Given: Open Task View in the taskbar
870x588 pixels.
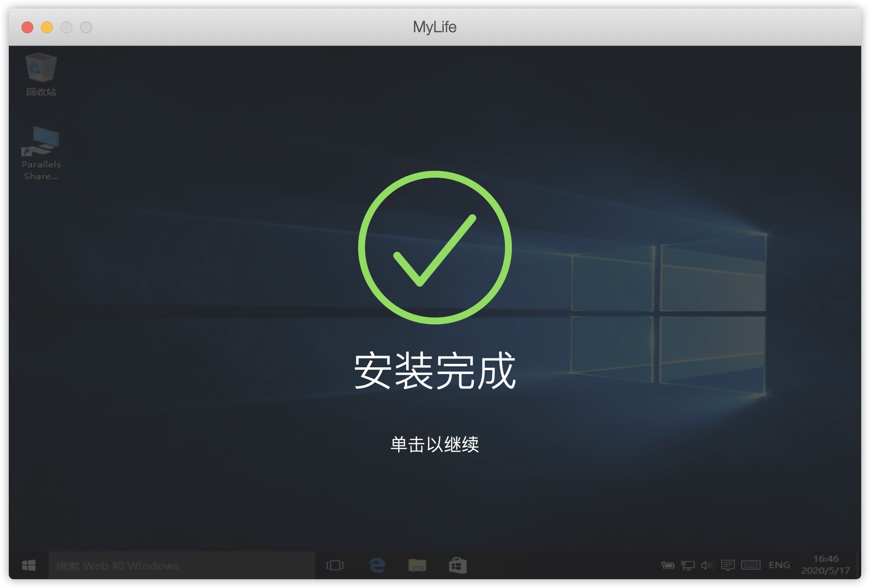Looking at the screenshot, I should pyautogui.click(x=335, y=566).
